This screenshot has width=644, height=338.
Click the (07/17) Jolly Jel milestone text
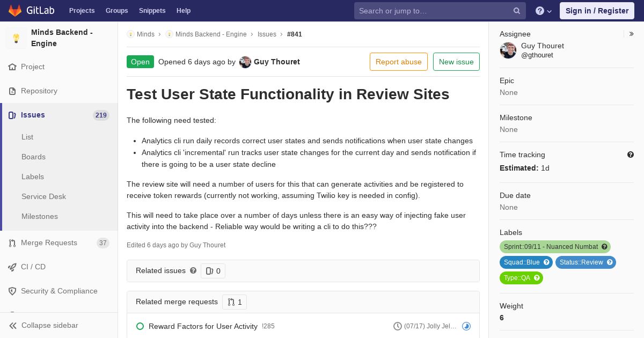point(430,326)
